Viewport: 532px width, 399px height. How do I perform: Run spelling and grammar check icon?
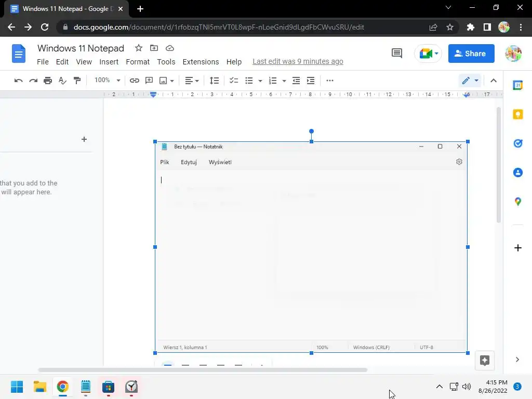pyautogui.click(x=62, y=81)
